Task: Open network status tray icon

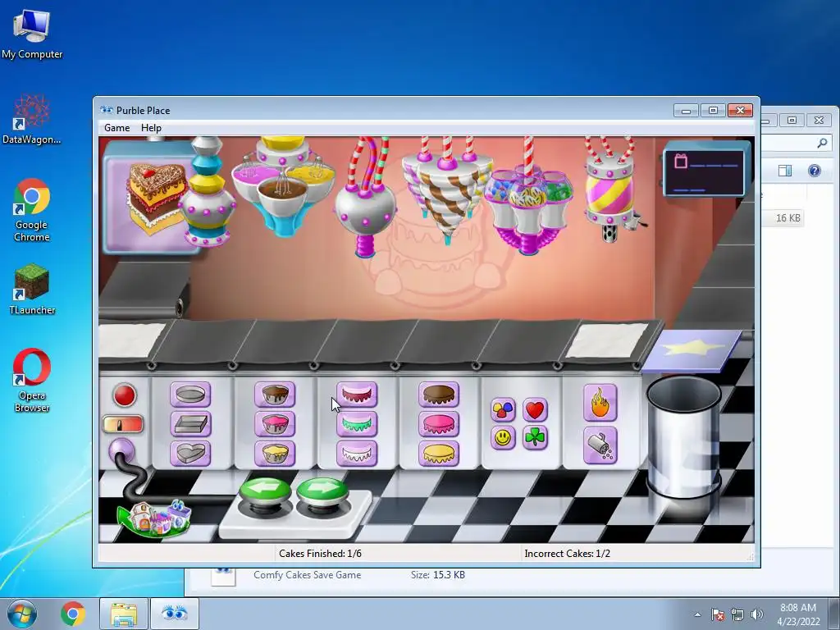Action: 737,614
